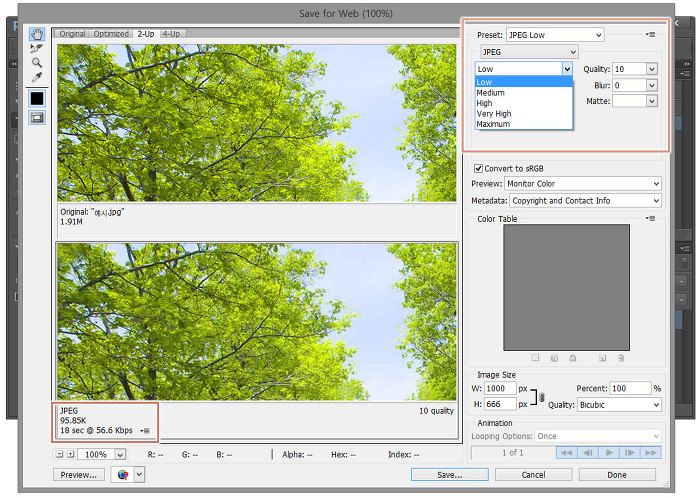Image resolution: width=700 pixels, height=498 pixels.
Task: Collapse the Low compression quality dropdown
Action: click(x=567, y=69)
